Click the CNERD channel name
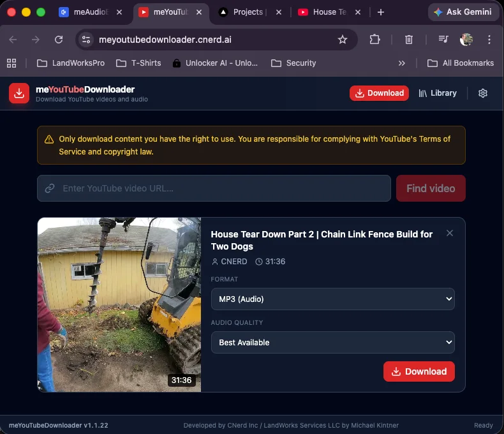This screenshot has height=434, width=504. [233, 262]
